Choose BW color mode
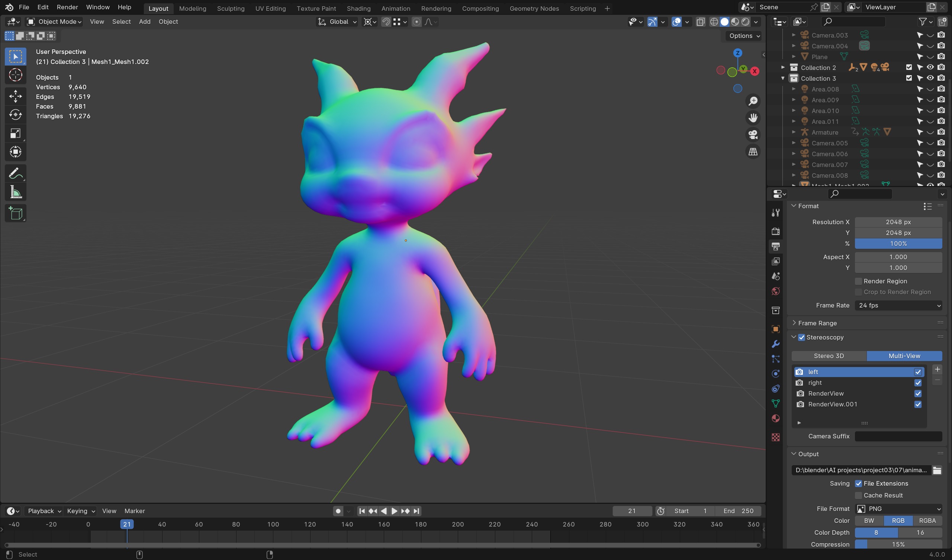 pyautogui.click(x=869, y=521)
